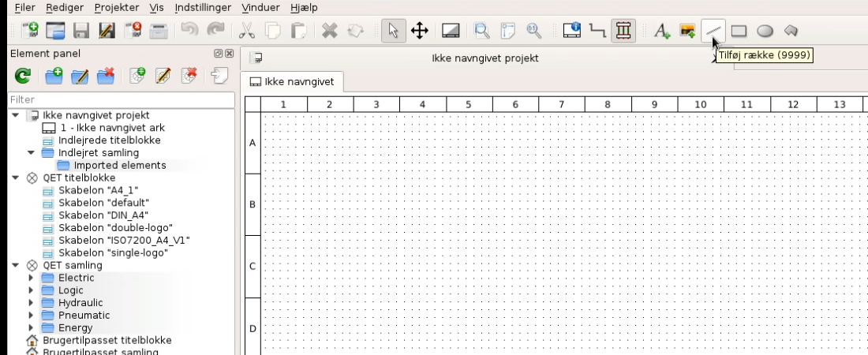Screen dimensions: 868x355
Task: Pick the draw ellipse tool
Action: point(765,31)
